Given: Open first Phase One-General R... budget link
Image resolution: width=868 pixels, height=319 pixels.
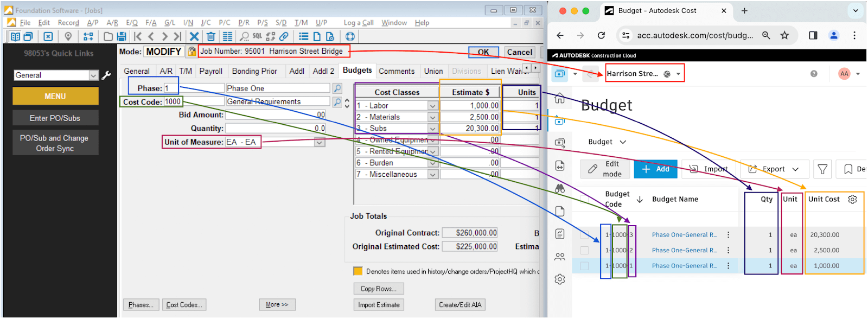Looking at the screenshot, I should click(x=685, y=235).
